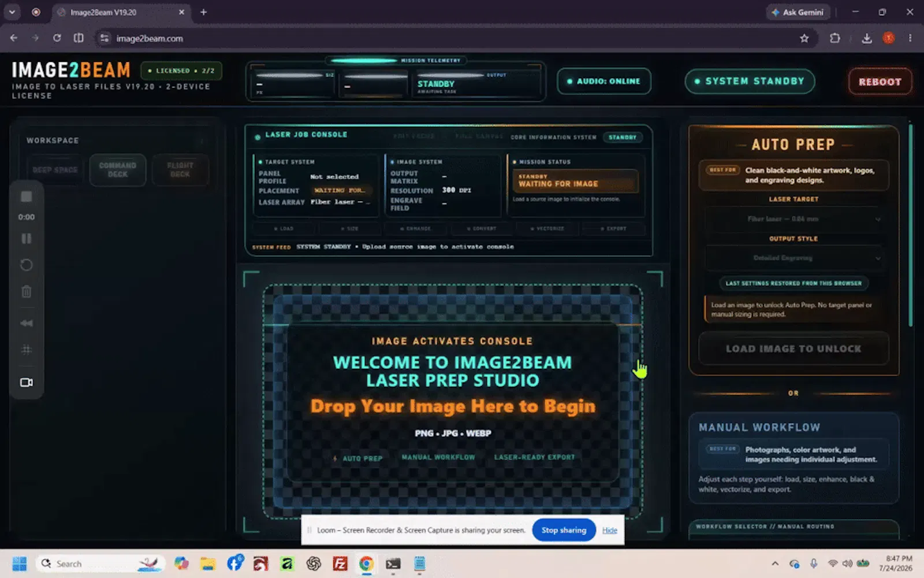Open File Explorer from taskbar
924x578 pixels.
click(208, 564)
